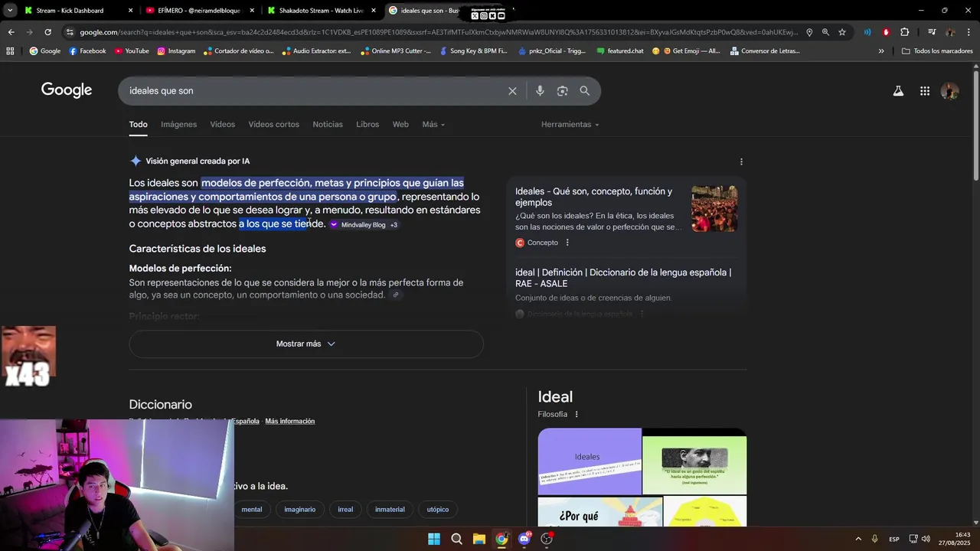980x551 pixels.
Task: Select the Todo search tab
Action: [138, 125]
